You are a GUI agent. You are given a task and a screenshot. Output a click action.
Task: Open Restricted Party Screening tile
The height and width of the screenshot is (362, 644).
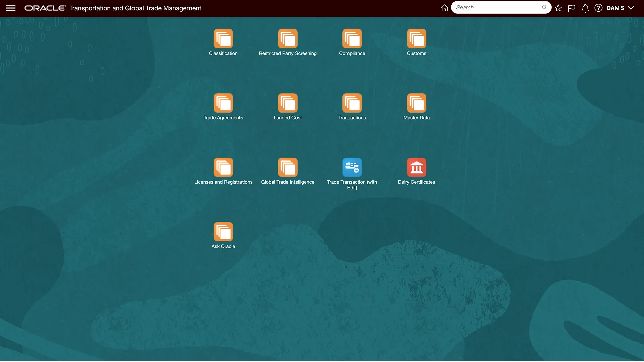287,39
